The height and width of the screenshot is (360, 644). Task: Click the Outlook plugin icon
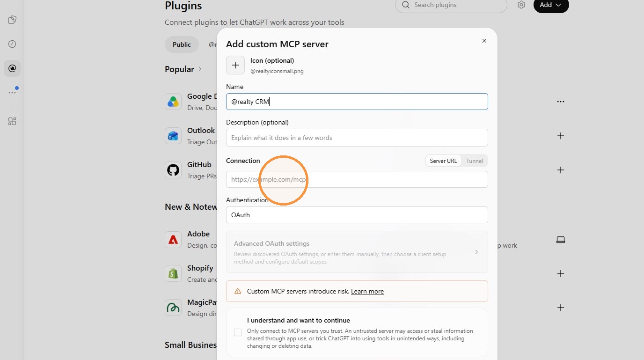pyautogui.click(x=173, y=136)
